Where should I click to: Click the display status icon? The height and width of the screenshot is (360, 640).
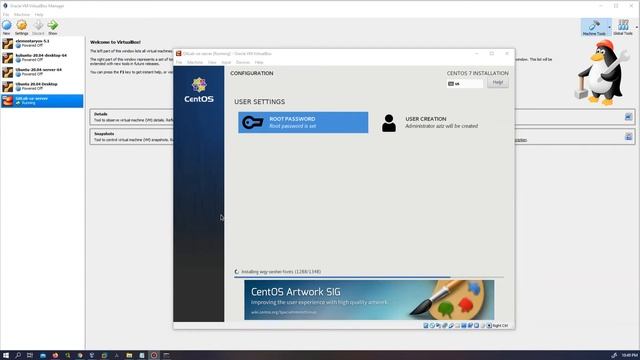click(464, 326)
